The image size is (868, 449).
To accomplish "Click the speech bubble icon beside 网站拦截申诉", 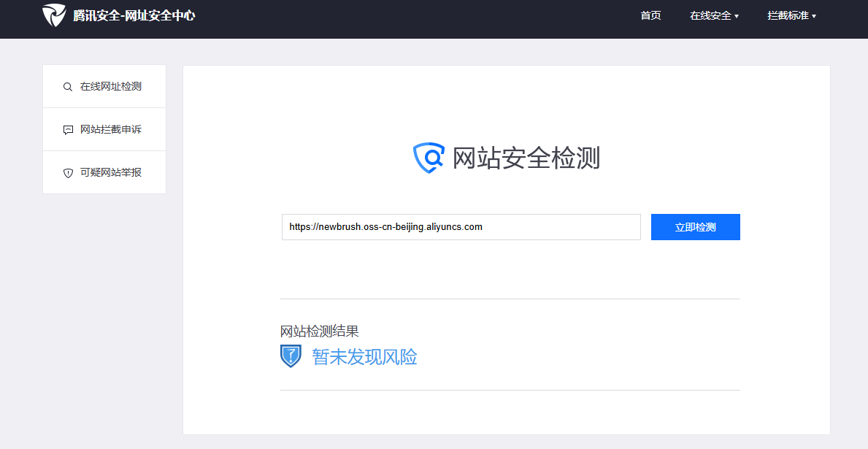I will (68, 130).
